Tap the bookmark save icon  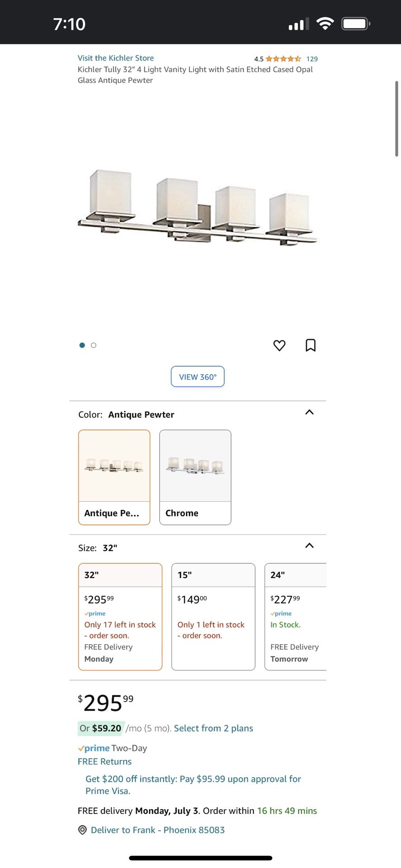pos(311,345)
